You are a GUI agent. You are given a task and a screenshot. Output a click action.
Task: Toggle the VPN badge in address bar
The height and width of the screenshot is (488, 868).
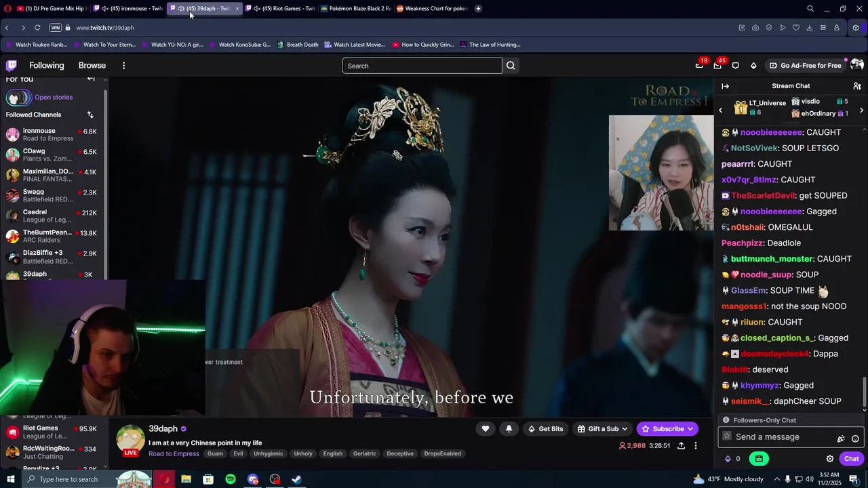(56, 28)
